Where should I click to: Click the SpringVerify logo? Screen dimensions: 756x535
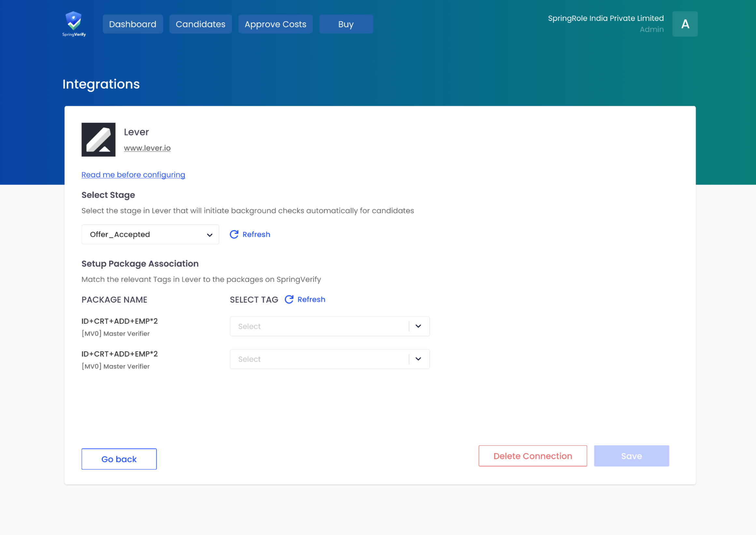point(74,23)
